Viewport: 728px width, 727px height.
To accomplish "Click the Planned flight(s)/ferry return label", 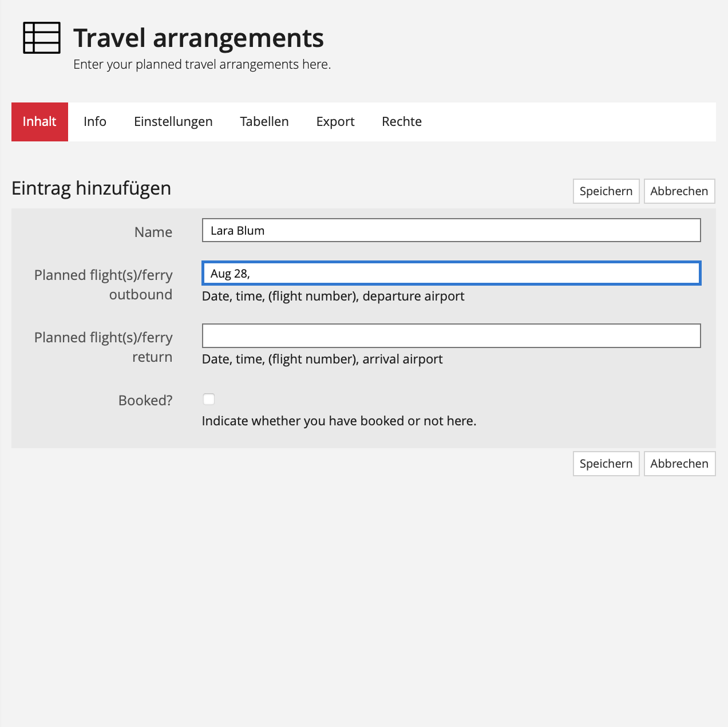I will [x=104, y=347].
